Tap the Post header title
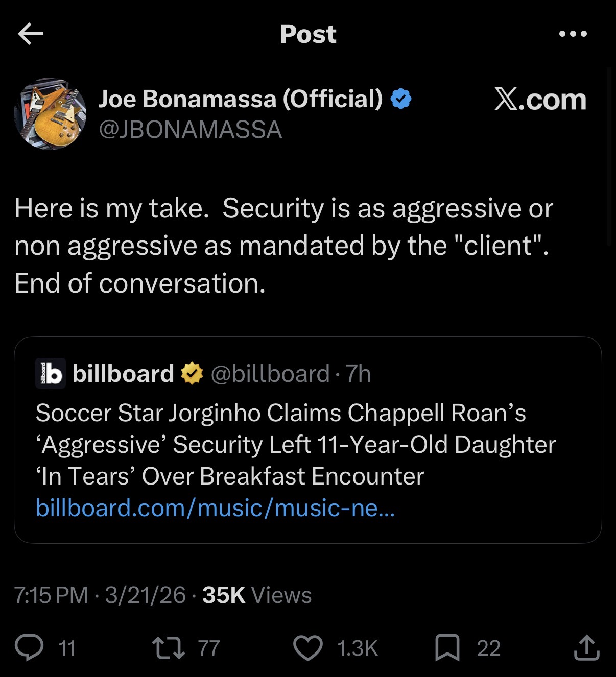The height and width of the screenshot is (677, 616). 308,34
